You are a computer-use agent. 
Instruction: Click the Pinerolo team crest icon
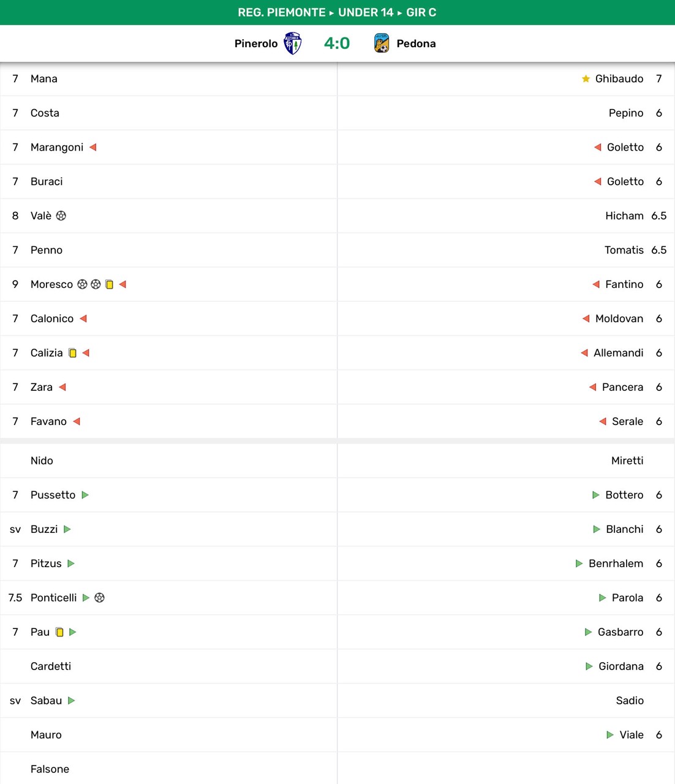coord(293,43)
